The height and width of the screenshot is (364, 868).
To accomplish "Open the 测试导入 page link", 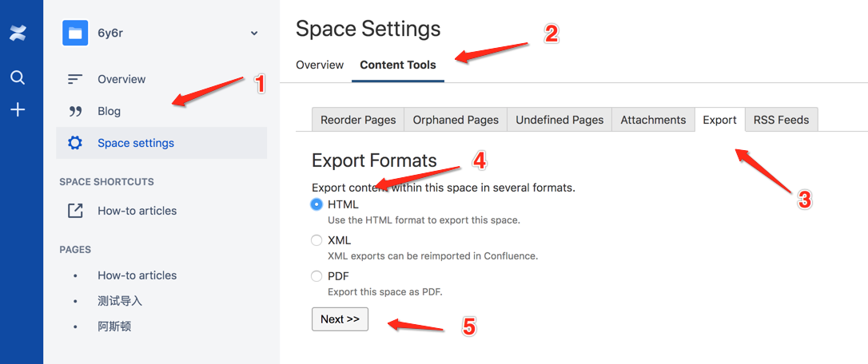I will tap(120, 301).
